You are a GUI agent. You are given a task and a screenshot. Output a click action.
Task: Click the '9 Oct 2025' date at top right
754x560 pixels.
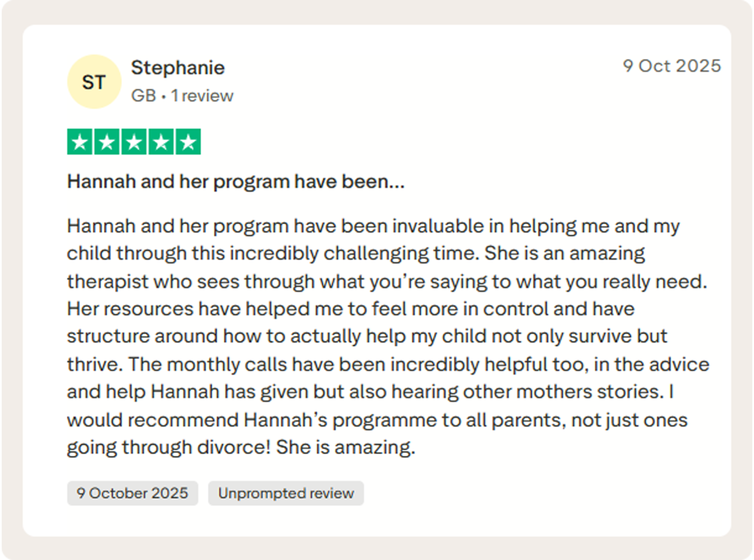[x=672, y=66]
